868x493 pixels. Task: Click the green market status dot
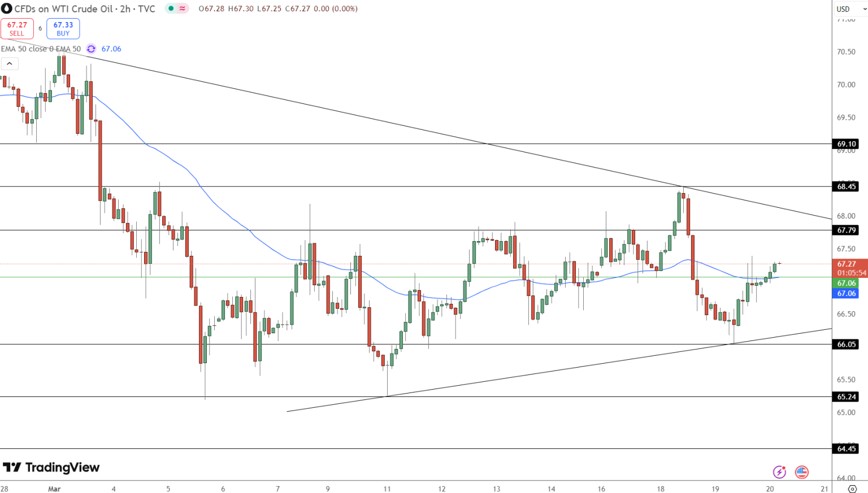(x=171, y=8)
